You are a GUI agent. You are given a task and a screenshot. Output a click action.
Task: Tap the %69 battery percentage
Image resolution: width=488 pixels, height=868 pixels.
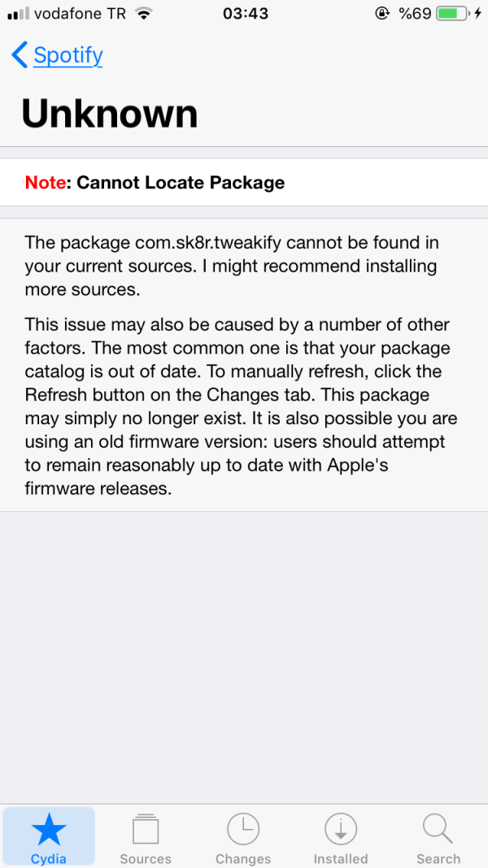415,14
